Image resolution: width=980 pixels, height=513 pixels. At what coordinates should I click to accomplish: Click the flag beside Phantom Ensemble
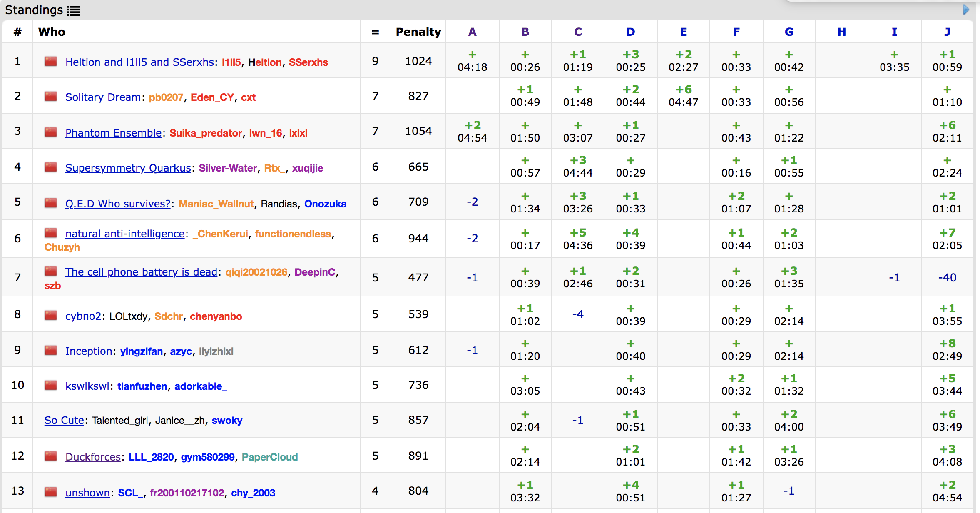pos(51,132)
